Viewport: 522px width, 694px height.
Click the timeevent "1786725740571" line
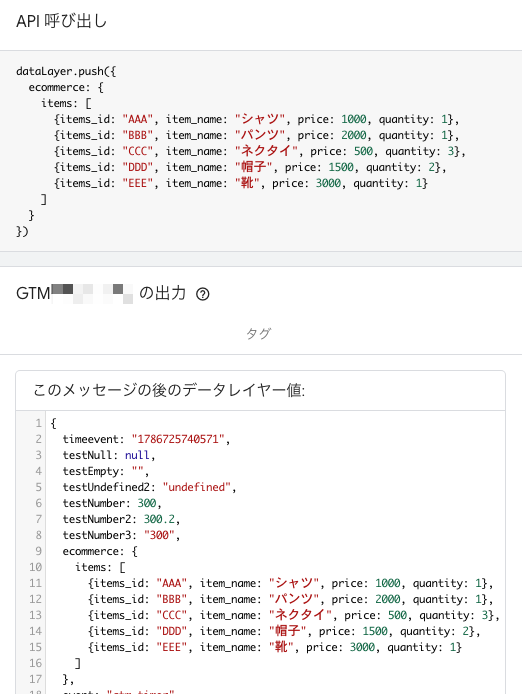[x=146, y=439]
